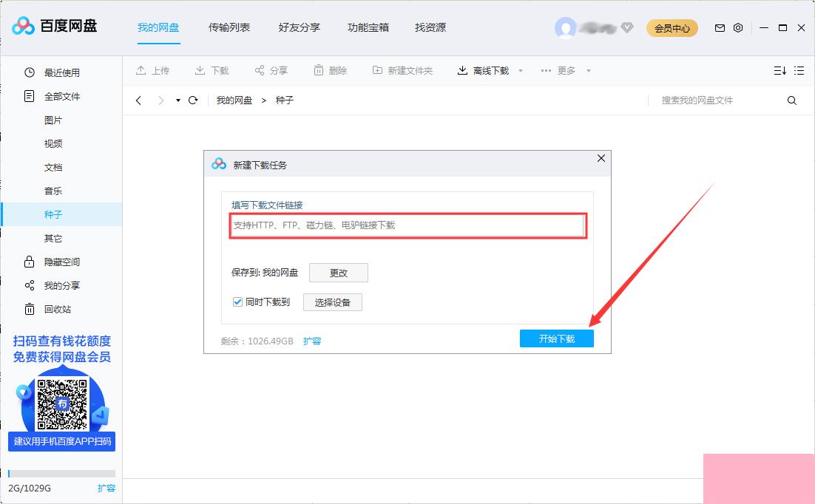Open 我的分享 in the sidebar
The width and height of the screenshot is (815, 504).
pyautogui.click(x=61, y=285)
